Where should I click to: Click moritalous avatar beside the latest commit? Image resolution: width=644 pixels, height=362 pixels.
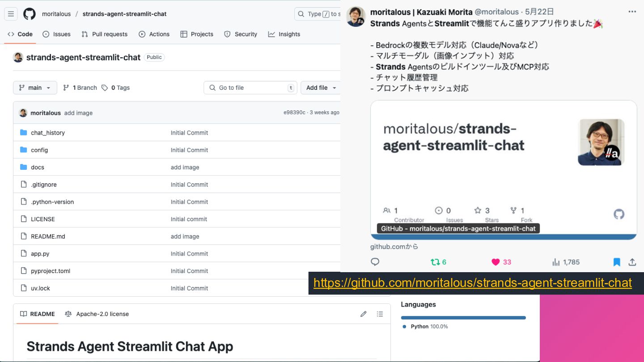point(23,113)
